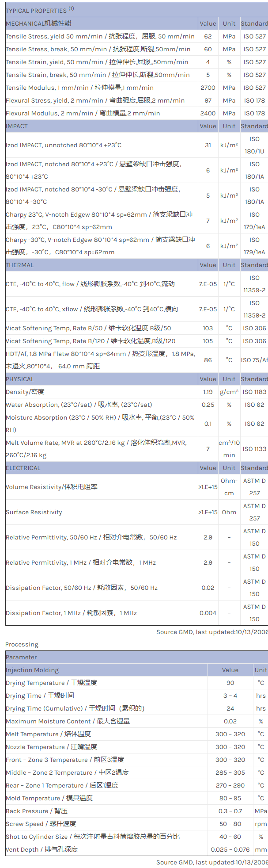Select the IMPACT section header
Viewport: 268px width, 868px height.
(x=17, y=126)
